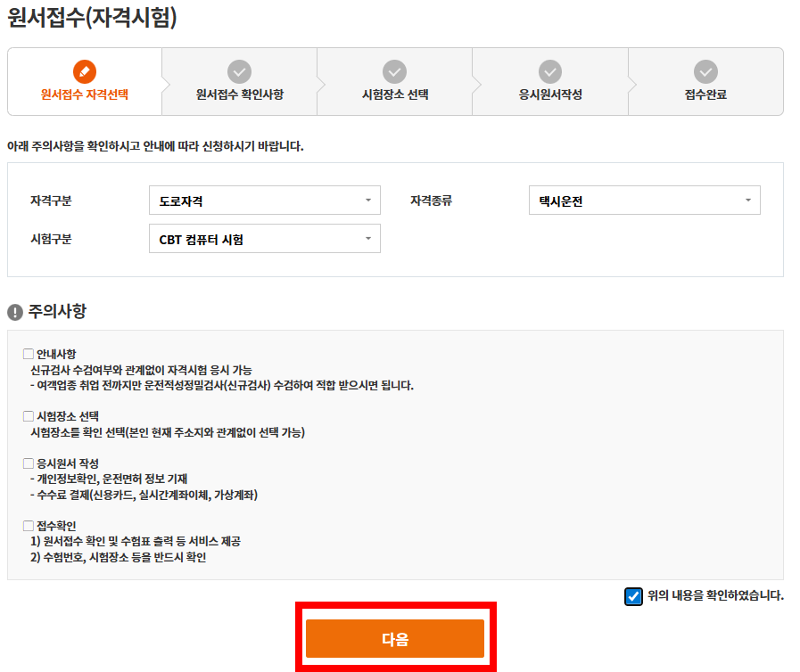
Task: Click the 주의사항 section heading text
Action: click(x=57, y=311)
